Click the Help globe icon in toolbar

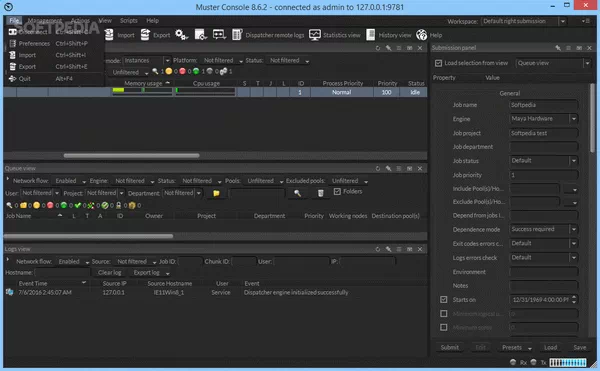pyautogui.click(x=421, y=35)
